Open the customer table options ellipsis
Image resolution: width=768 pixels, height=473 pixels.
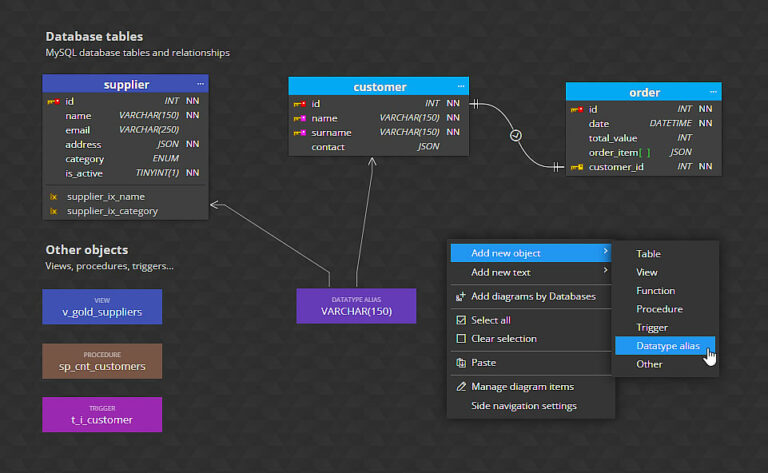point(461,86)
